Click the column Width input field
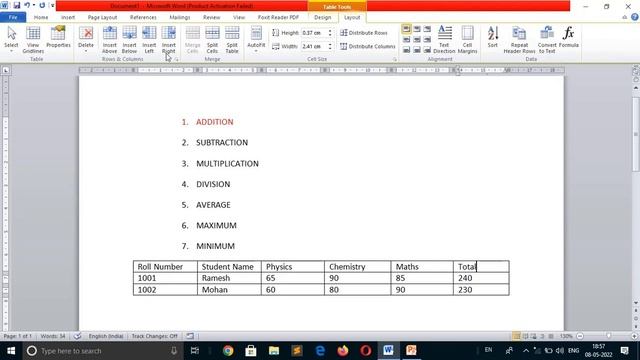The image size is (640, 360). click(314, 47)
